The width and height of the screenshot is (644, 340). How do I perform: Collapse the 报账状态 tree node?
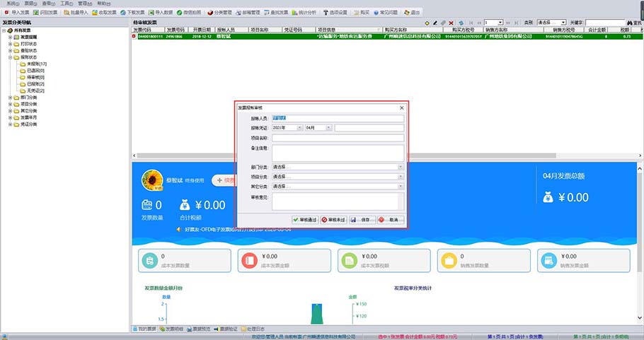[11, 57]
